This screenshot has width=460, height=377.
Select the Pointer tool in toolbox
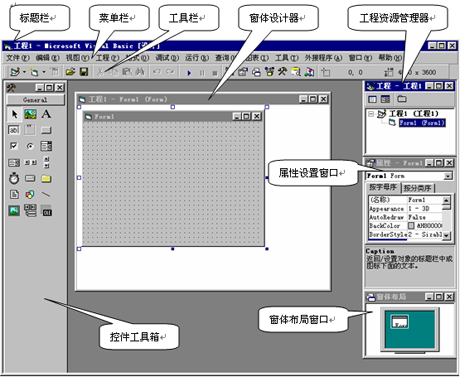tap(14, 114)
